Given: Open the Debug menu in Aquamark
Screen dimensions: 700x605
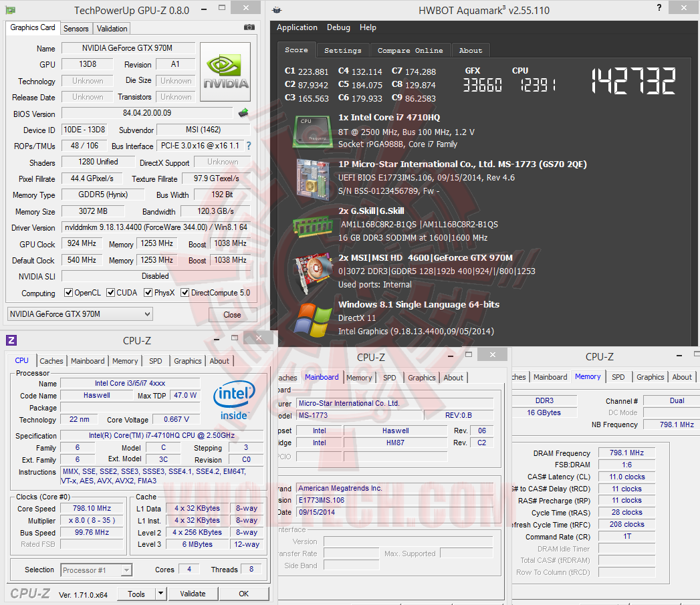Looking at the screenshot, I should (338, 27).
